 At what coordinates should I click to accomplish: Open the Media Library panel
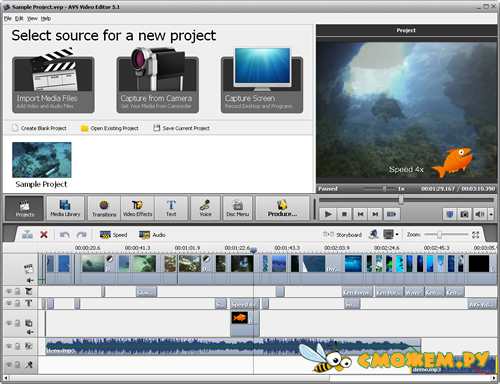pos(65,208)
